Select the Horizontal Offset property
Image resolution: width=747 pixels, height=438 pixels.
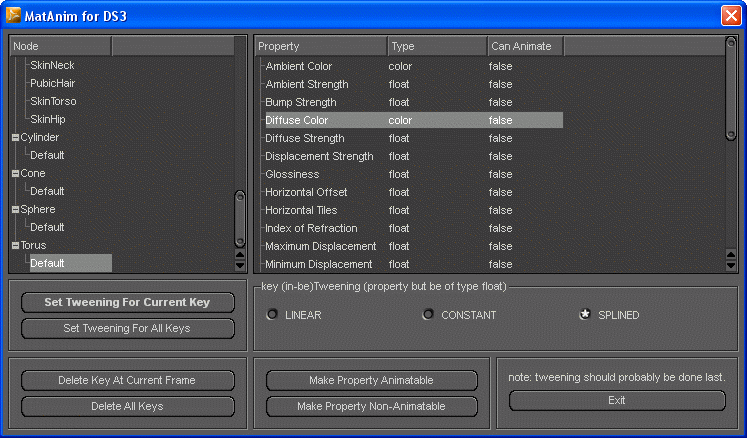pyautogui.click(x=306, y=193)
